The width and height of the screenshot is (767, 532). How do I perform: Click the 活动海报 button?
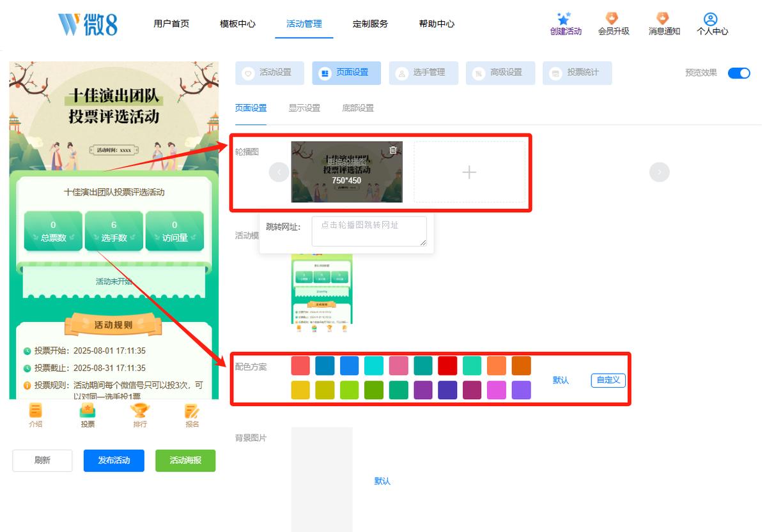185,460
